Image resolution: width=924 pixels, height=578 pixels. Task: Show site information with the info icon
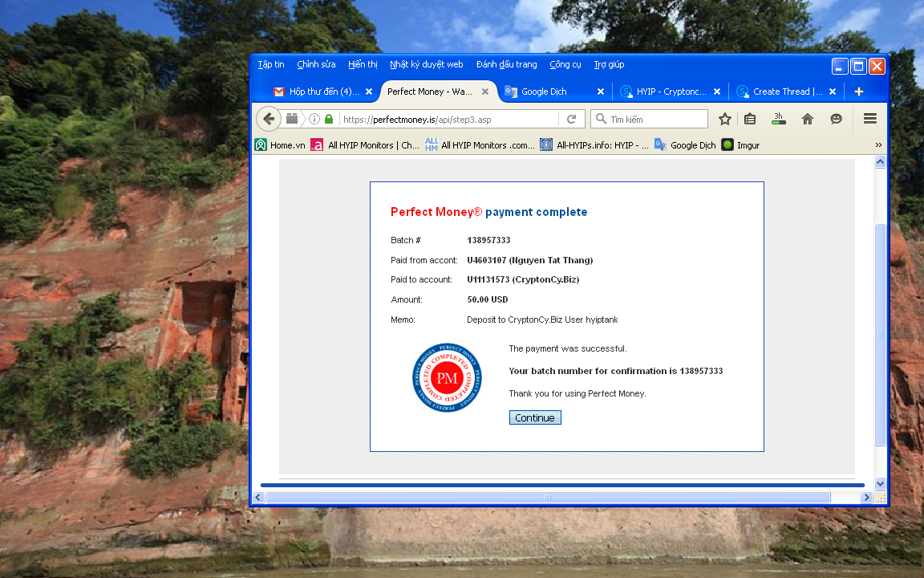click(314, 119)
